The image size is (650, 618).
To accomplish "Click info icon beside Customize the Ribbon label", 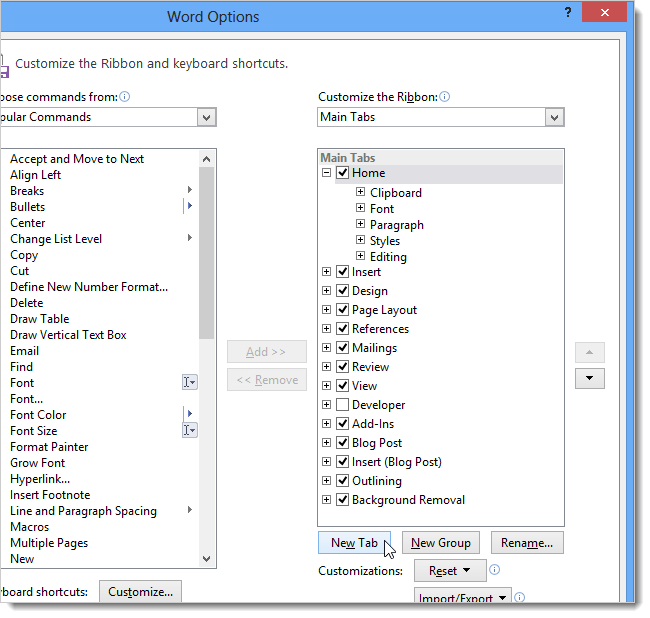I will click(444, 97).
